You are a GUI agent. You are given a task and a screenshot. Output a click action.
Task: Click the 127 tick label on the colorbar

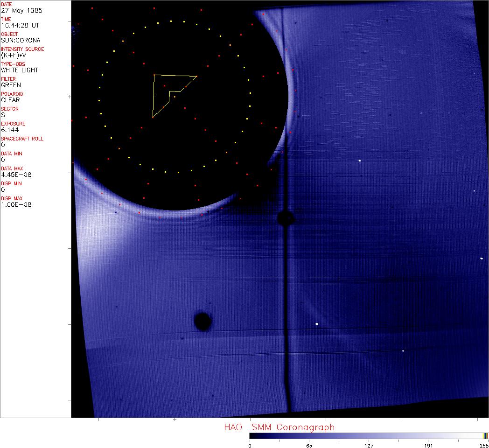pyautogui.click(x=369, y=445)
